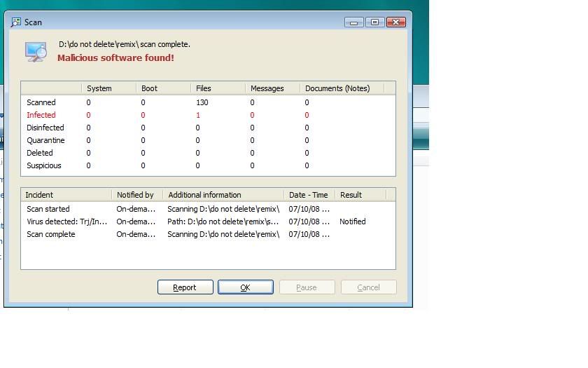The width and height of the screenshot is (588, 368).
Task: Sort by Date - Time column header
Action: [309, 195]
